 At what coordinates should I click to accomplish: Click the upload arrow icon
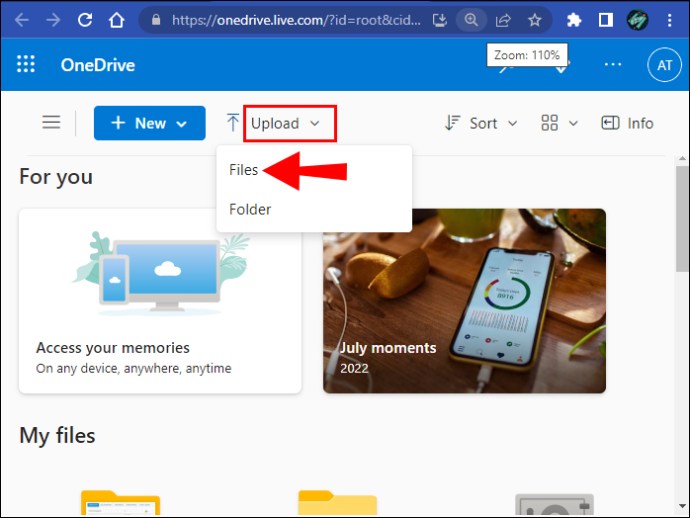(233, 123)
